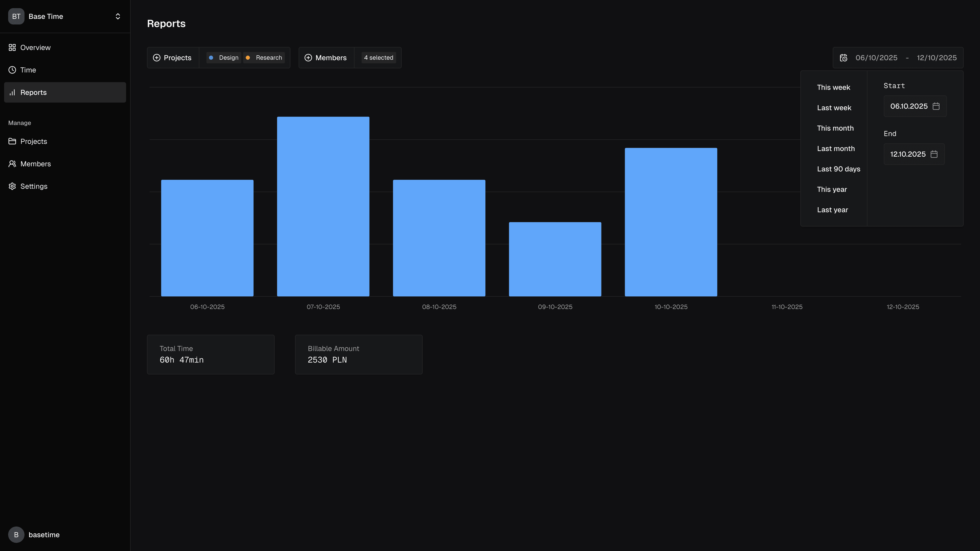Toggle the Research project filter tag

(x=264, y=58)
